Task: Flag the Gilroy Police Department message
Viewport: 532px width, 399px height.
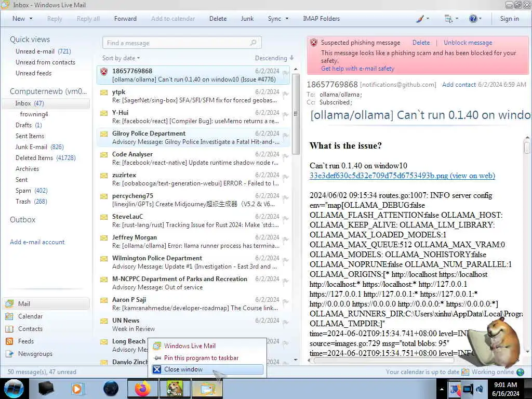Action: 285,136
